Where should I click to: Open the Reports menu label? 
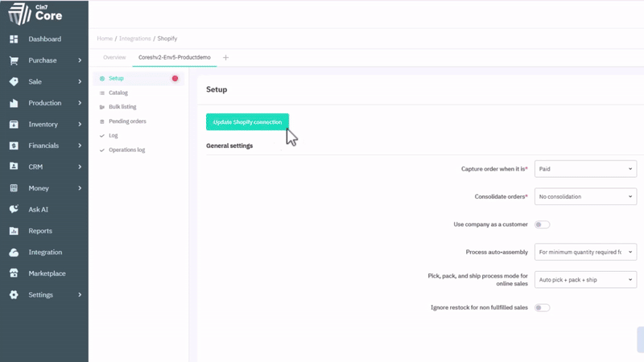40,231
